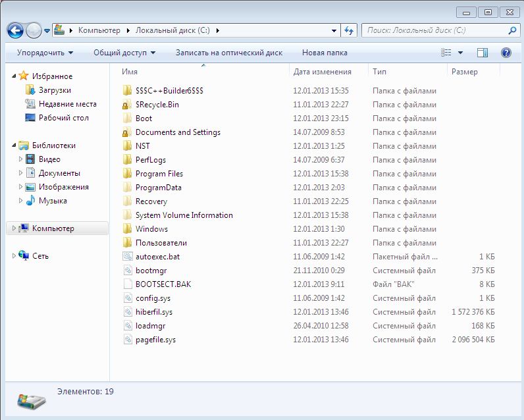
Task: Select the Windows folder icon
Action: 127,229
